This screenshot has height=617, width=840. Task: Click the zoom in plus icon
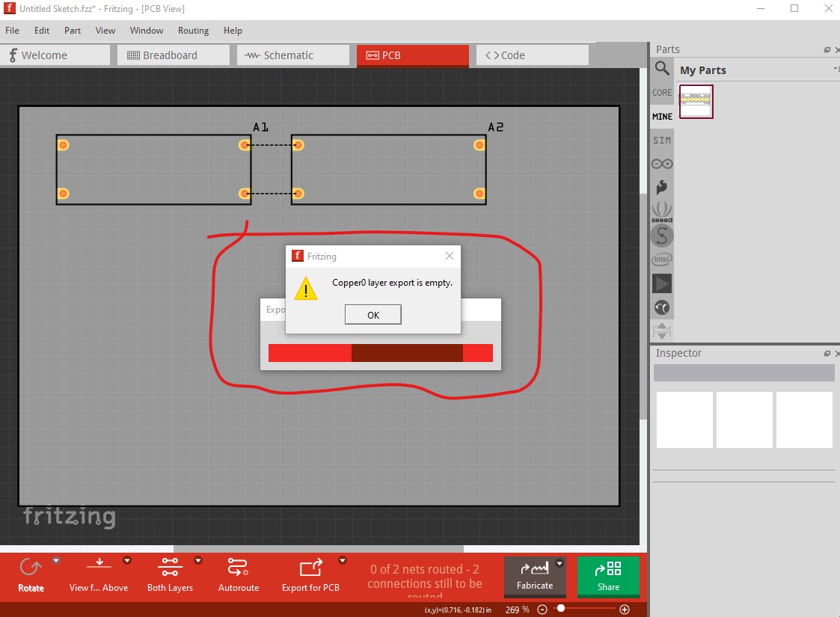pyautogui.click(x=625, y=610)
